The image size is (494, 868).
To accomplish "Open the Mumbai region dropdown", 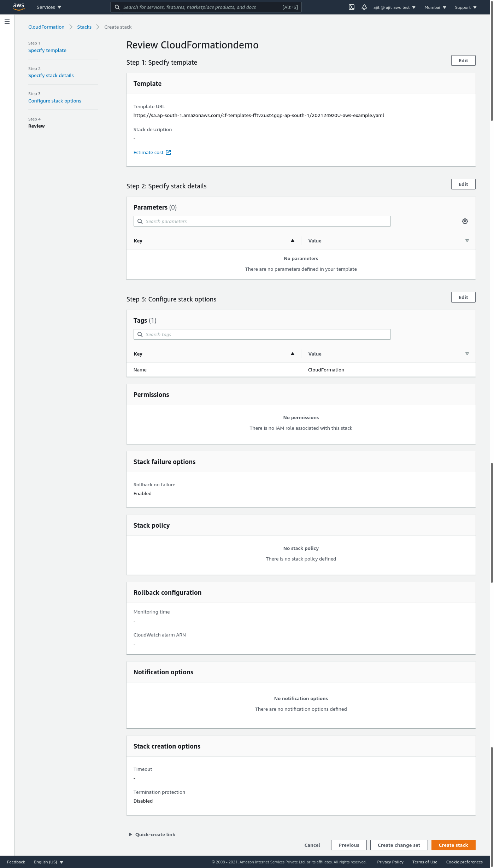I will (435, 7).
